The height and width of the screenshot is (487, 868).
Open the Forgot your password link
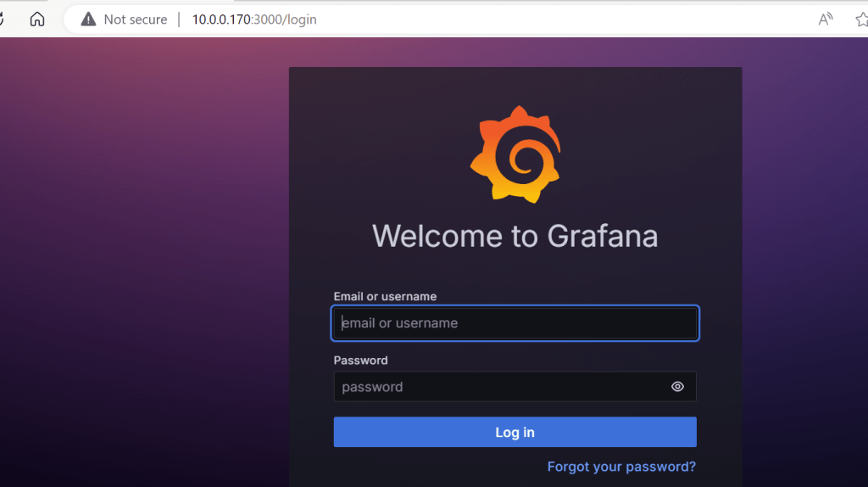[x=621, y=467]
